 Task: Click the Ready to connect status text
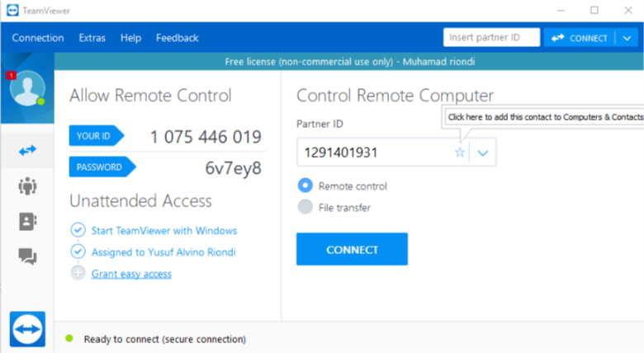164,339
